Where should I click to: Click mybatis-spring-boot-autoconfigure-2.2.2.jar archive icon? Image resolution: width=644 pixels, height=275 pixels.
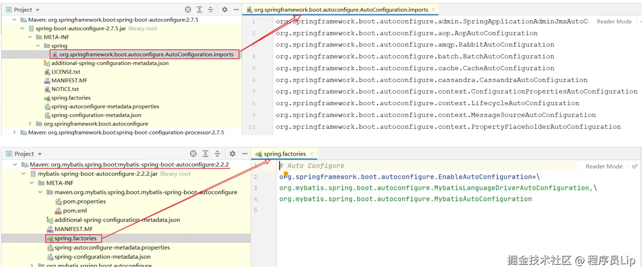point(34,174)
